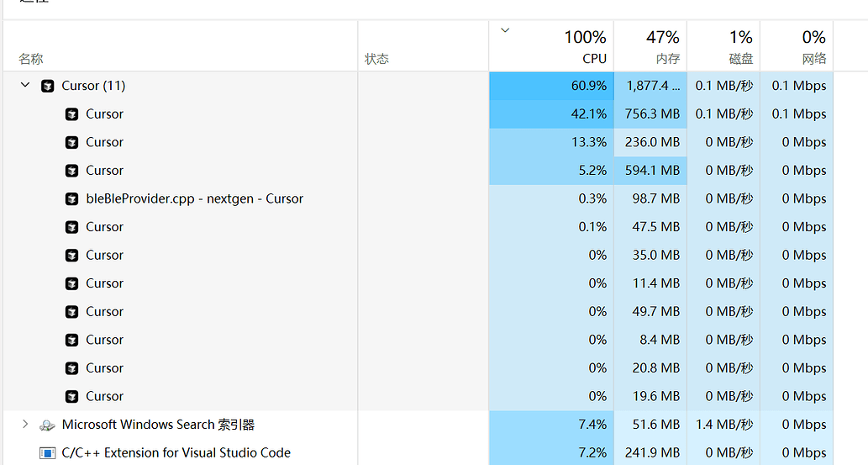This screenshot has height=465, width=868.
Task: Click the 1.4 MB/秒 disk cell
Action: pyautogui.click(x=723, y=425)
